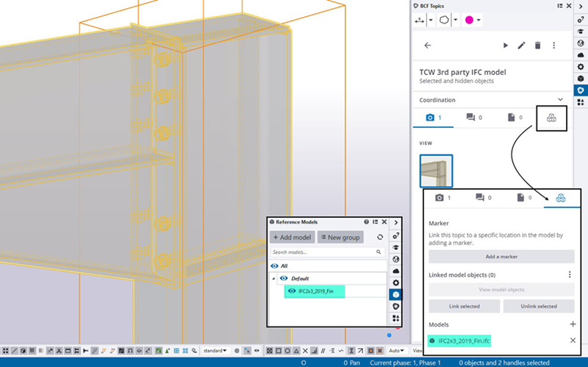Image resolution: width=588 pixels, height=367 pixels.
Task: Add a model with the Models plus icon
Action: tap(573, 324)
